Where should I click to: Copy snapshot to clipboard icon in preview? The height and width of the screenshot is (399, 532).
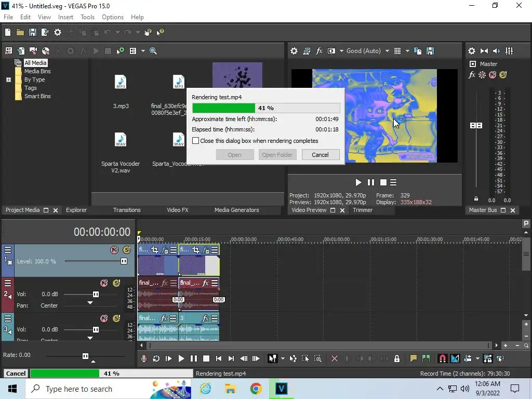418,51
